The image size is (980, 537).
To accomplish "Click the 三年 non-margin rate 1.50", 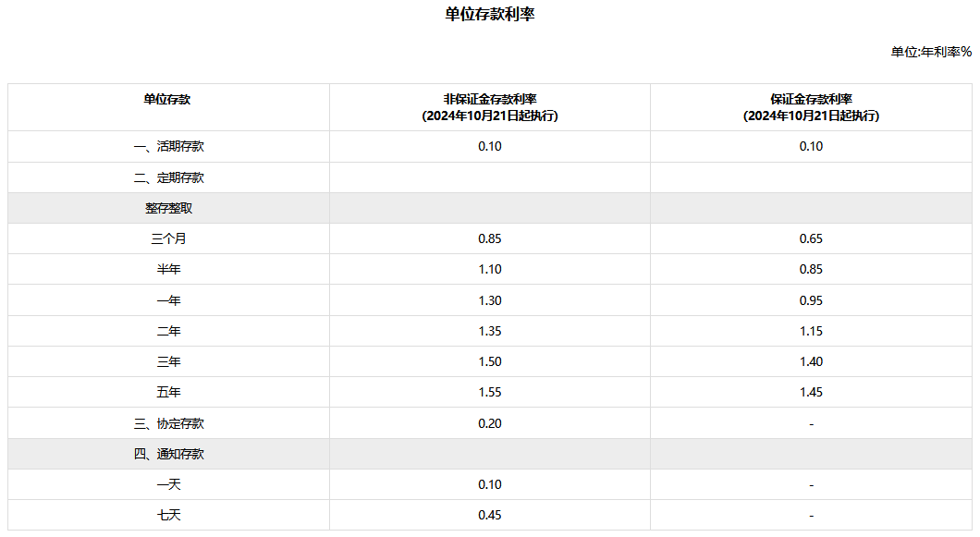I will coord(490,362).
